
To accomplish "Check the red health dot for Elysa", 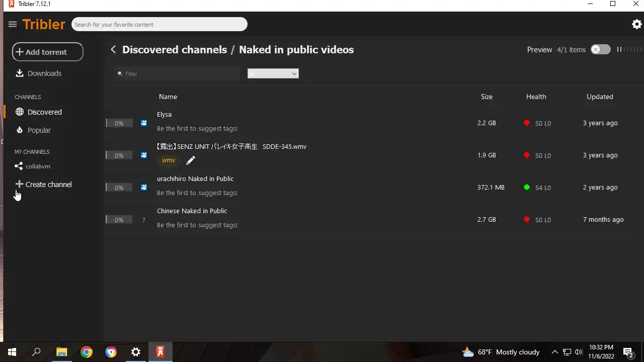I will pos(527,123).
